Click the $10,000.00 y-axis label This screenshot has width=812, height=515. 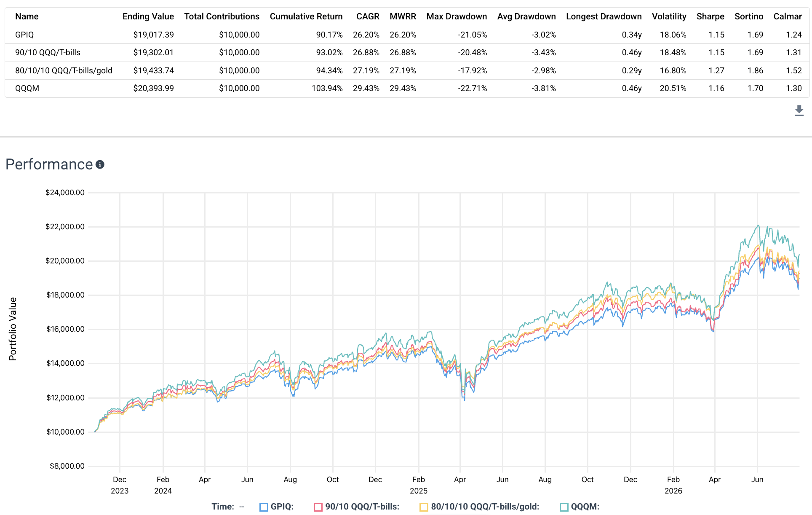(x=65, y=432)
